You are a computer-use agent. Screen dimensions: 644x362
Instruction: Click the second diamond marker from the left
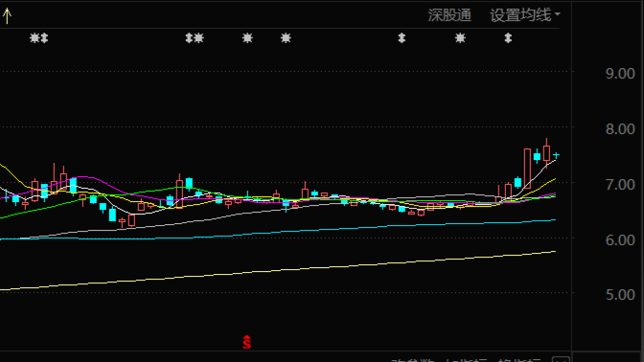tap(189, 38)
